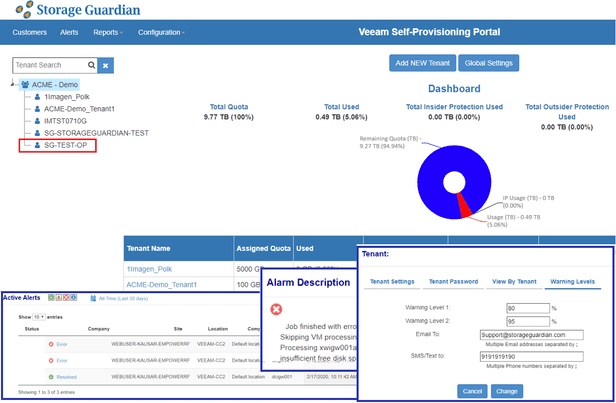Toggle red error filter icon in Active Alerts
The width and height of the screenshot is (616, 403).
[66, 298]
